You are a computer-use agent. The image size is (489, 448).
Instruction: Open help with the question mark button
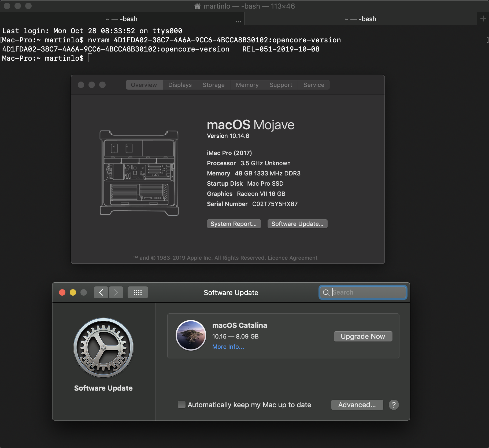point(394,405)
